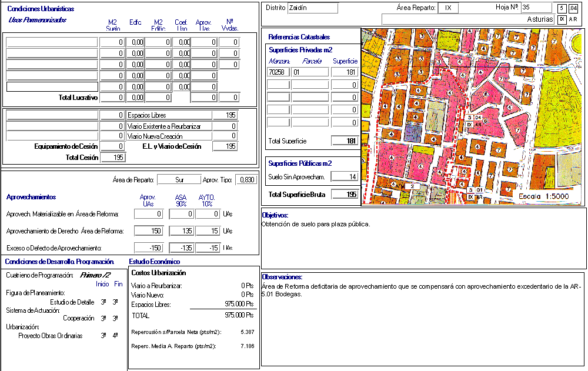Click the Total Cesión value box
Image resolution: width=588 pixels, height=371 pixels.
pyautogui.click(x=113, y=158)
